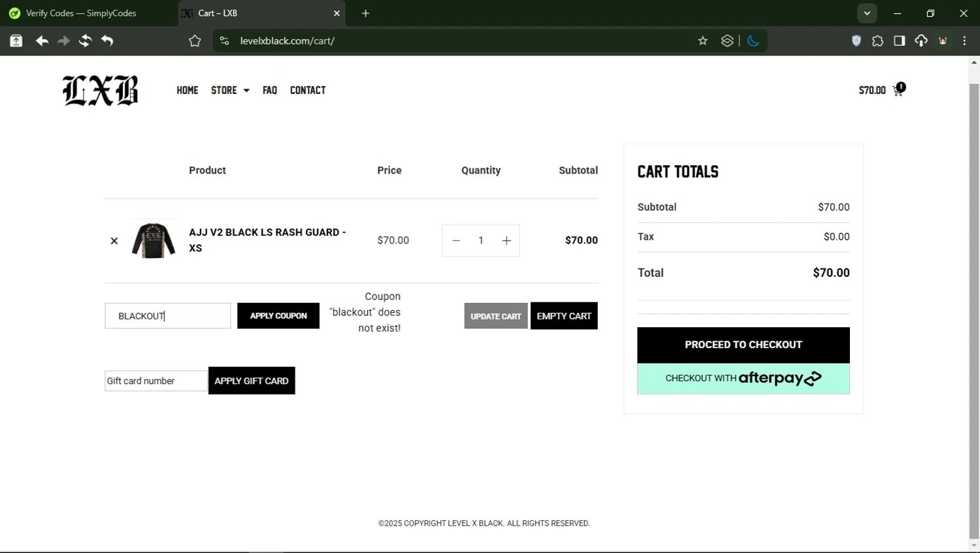Click the quantity value field
Viewport: 980px width, 553px height.
(481, 241)
